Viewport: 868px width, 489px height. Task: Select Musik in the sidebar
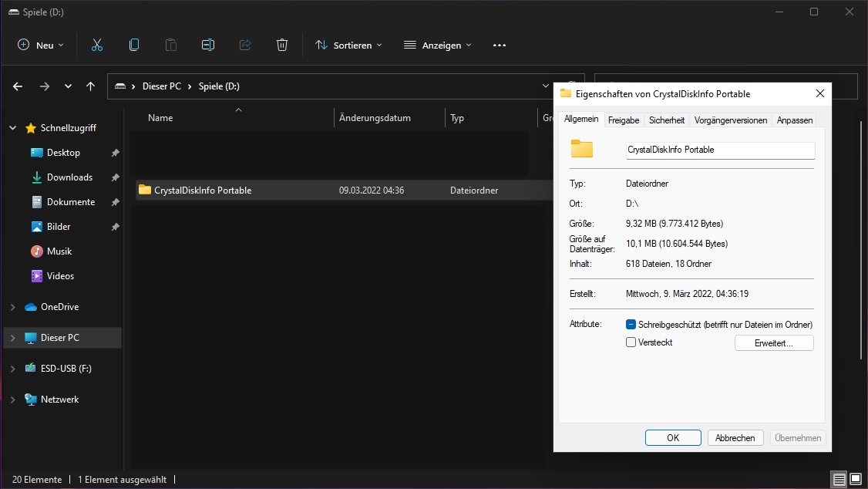pos(59,251)
